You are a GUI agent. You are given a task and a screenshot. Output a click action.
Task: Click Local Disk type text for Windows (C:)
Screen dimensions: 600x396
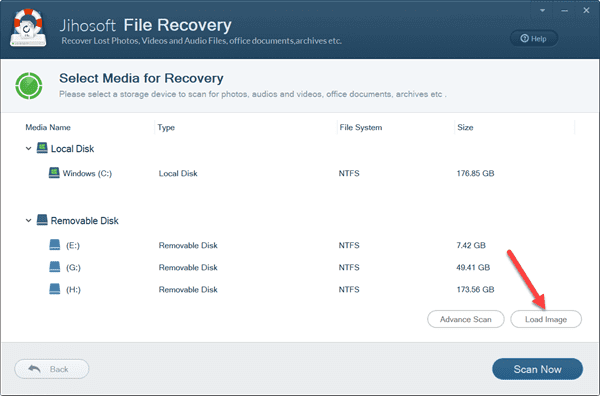coord(178,173)
